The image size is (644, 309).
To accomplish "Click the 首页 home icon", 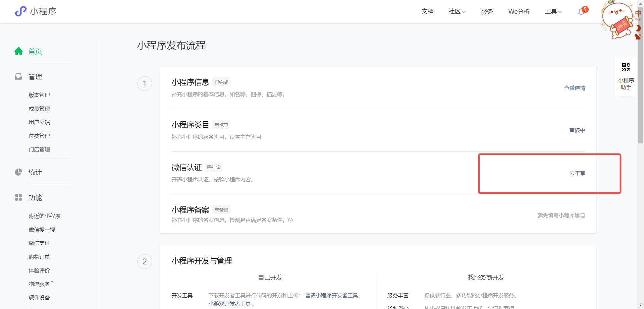I will click(18, 51).
